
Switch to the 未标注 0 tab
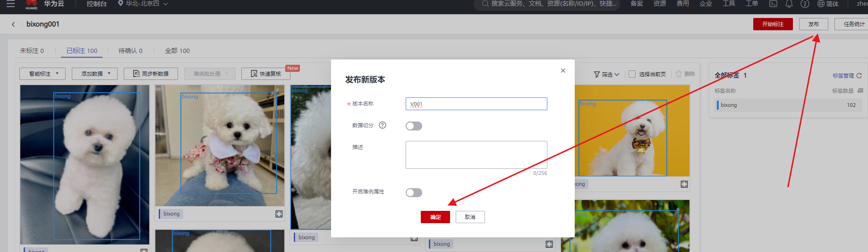[32, 51]
